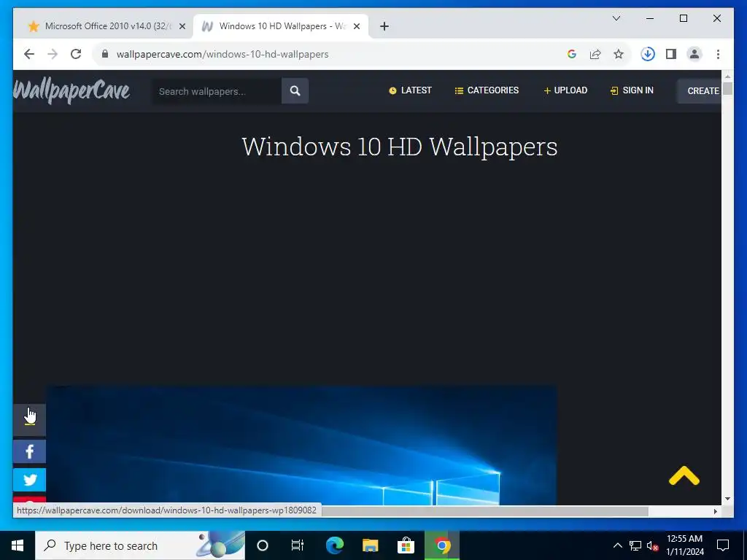Viewport: 747px width, 560px height.
Task: Click the wallpaper search magnifier button
Action: [295, 91]
